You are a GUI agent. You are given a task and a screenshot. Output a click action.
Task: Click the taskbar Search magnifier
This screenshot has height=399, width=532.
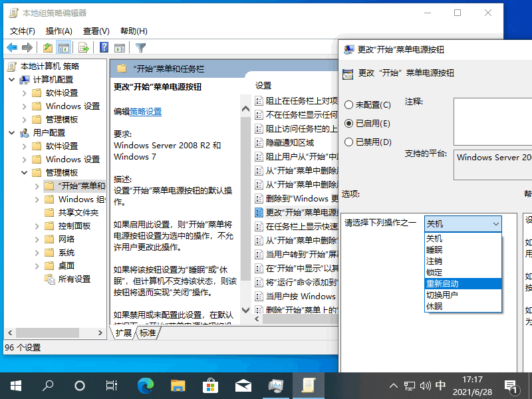pos(48,386)
